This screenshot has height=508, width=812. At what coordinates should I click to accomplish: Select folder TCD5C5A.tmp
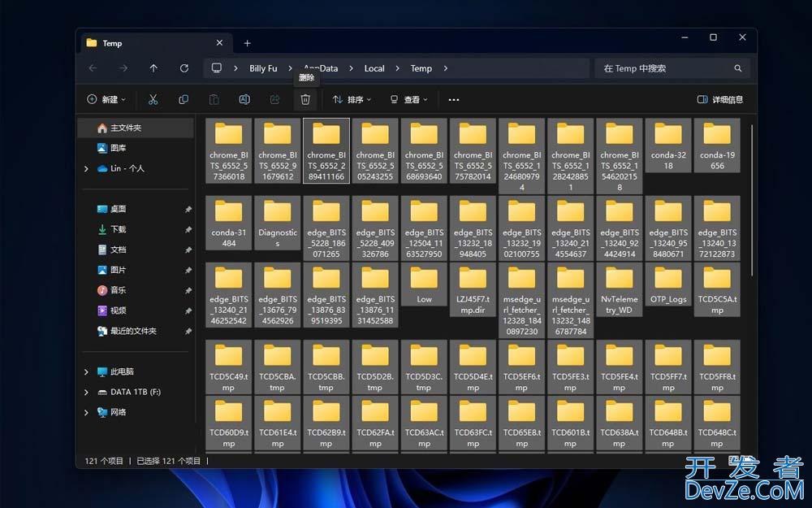point(717,290)
